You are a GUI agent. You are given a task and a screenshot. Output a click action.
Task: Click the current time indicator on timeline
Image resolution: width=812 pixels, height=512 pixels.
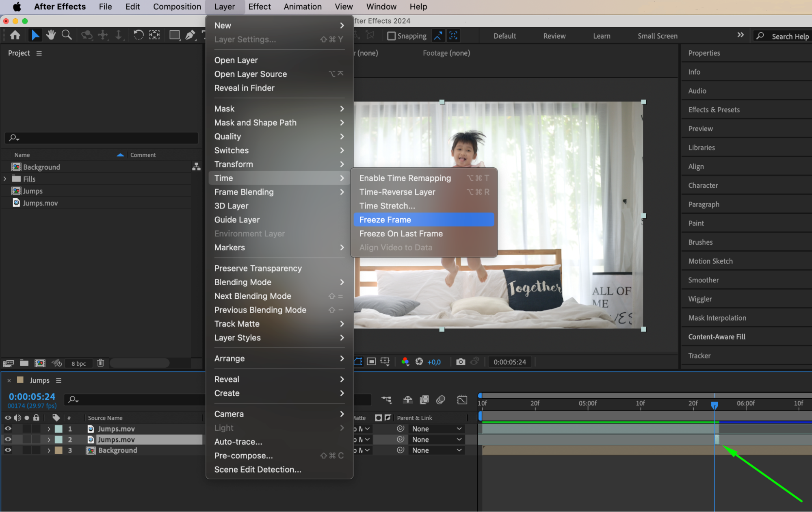pyautogui.click(x=714, y=405)
